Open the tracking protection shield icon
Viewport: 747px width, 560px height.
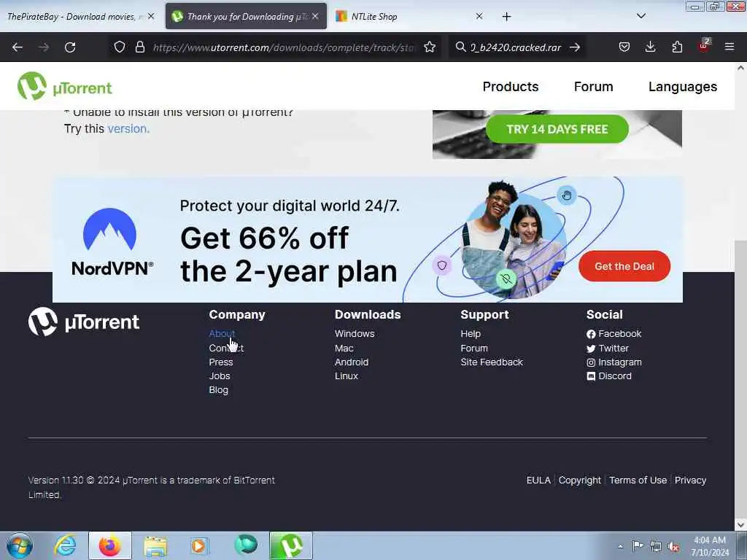pyautogui.click(x=120, y=47)
